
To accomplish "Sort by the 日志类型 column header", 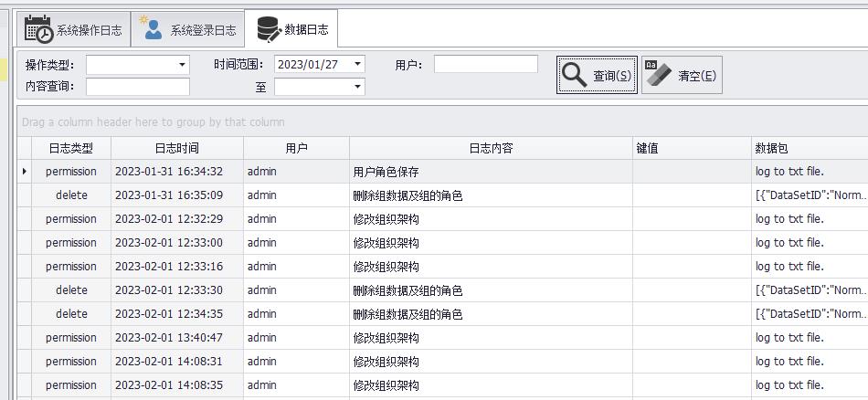I will coord(71,148).
